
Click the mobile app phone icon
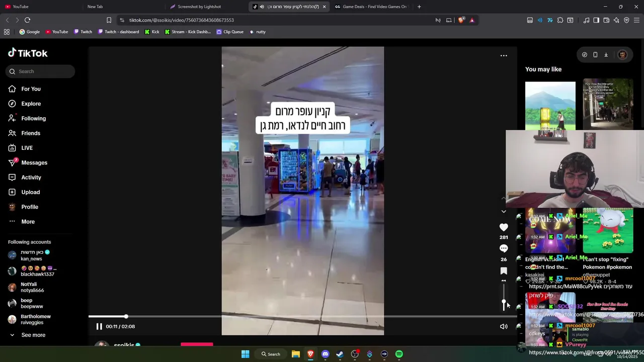(x=595, y=55)
